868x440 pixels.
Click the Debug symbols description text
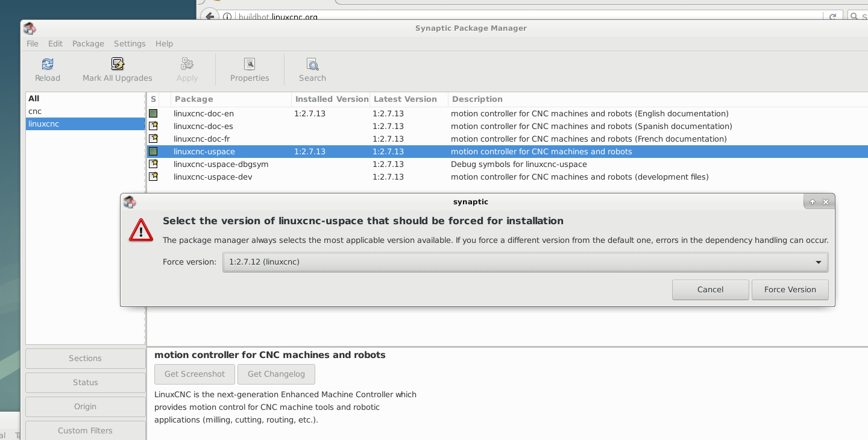click(519, 164)
